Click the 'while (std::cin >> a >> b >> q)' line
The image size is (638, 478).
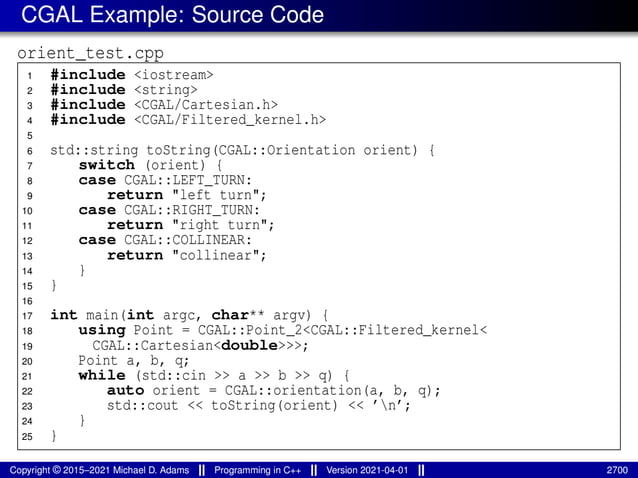click(214, 375)
